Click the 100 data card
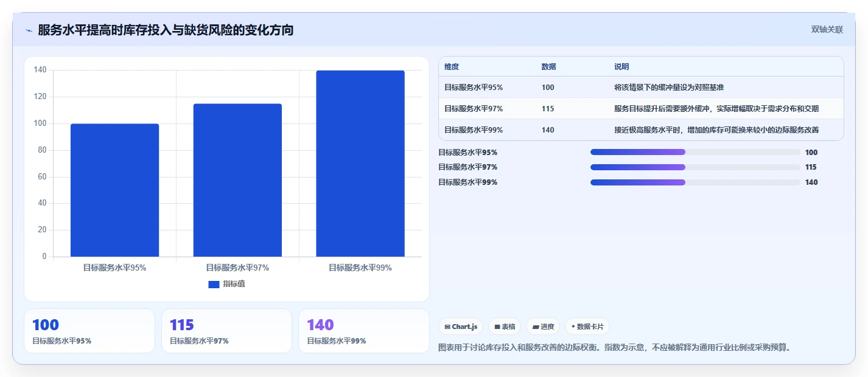Screen dimensions: 868x377 tap(89, 331)
